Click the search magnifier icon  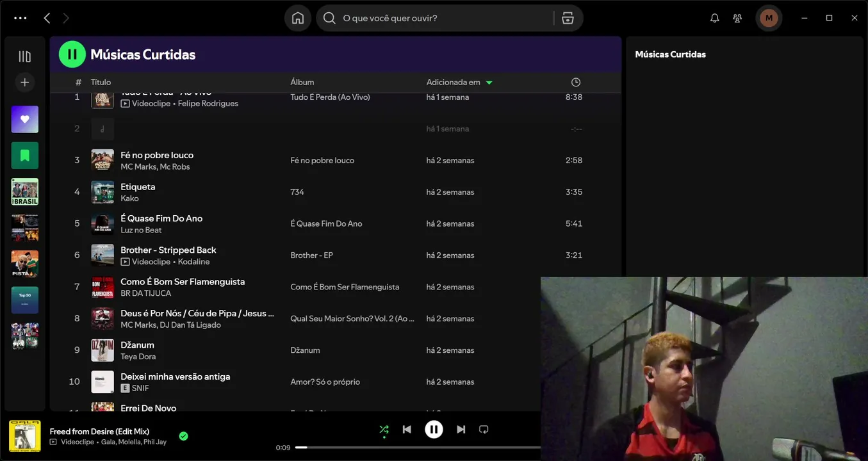pyautogui.click(x=329, y=18)
